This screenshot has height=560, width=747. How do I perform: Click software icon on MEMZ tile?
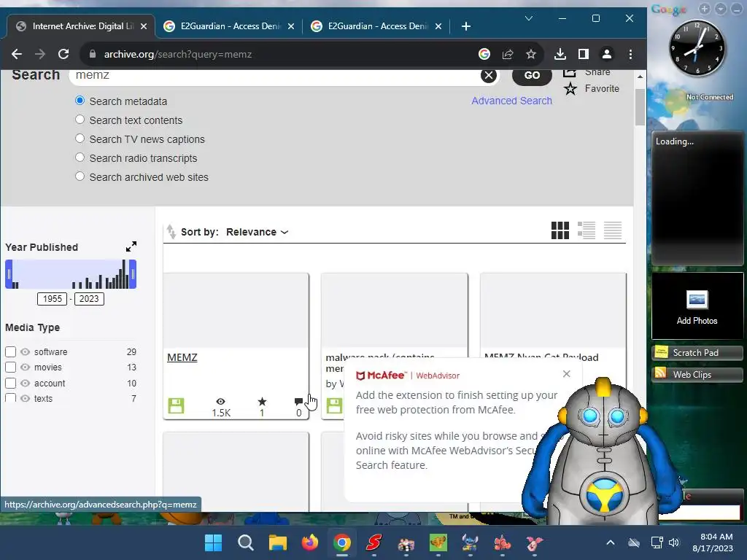coord(176,405)
